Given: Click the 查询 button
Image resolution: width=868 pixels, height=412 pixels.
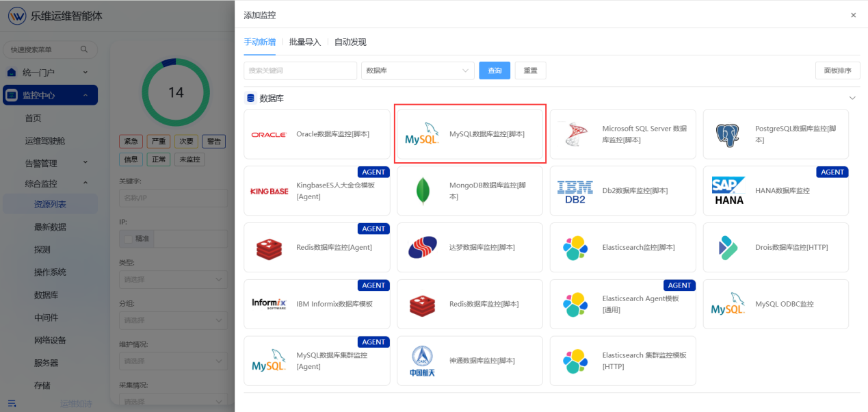Looking at the screenshot, I should [x=495, y=70].
